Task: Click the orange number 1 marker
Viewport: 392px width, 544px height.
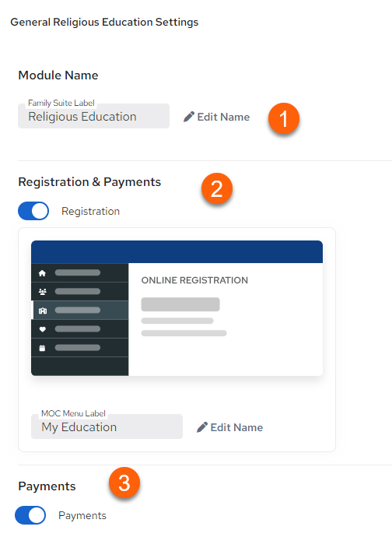Action: click(x=284, y=118)
